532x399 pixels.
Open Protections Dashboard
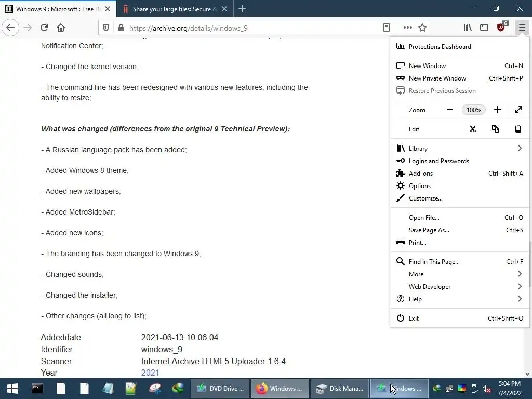(460, 46)
